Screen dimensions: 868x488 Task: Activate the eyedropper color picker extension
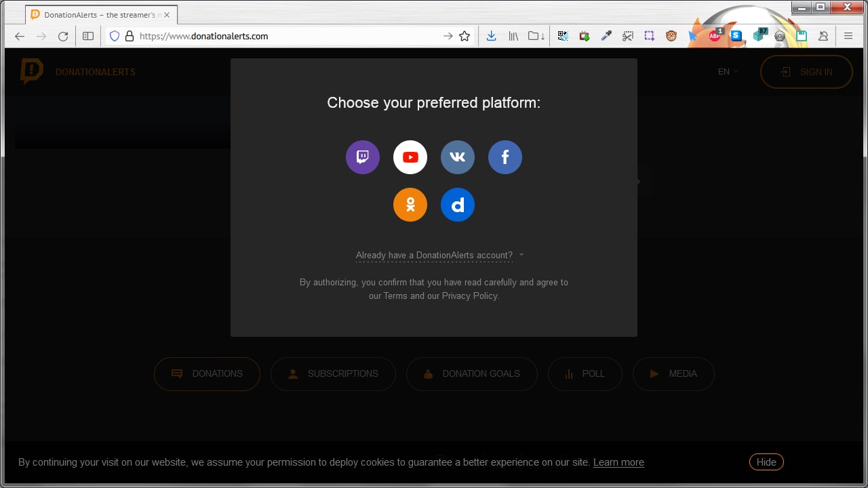click(x=606, y=37)
